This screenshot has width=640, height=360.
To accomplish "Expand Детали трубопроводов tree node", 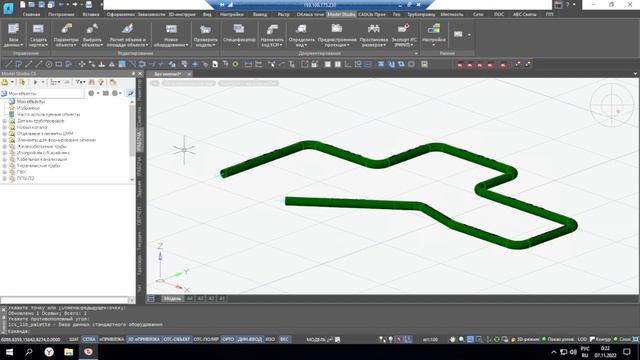I will (x=4, y=121).
